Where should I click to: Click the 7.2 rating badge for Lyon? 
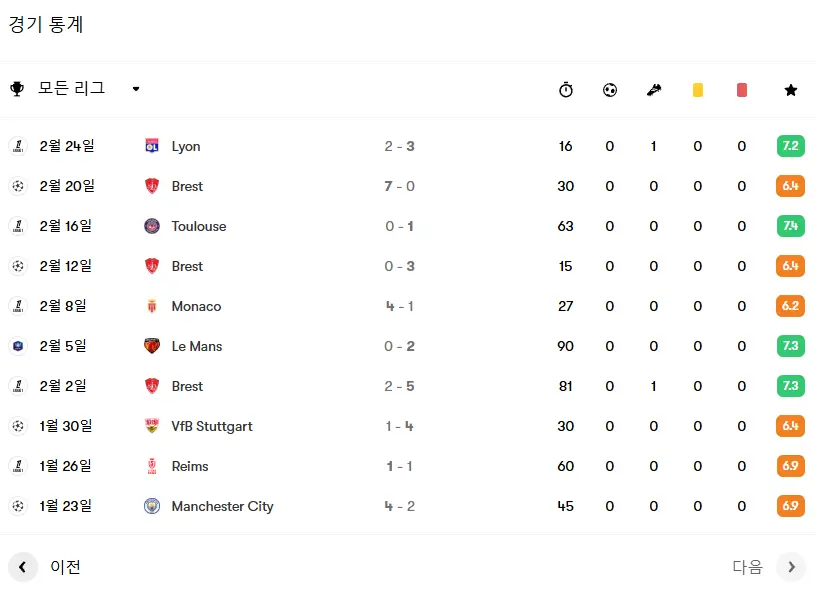pos(790,146)
